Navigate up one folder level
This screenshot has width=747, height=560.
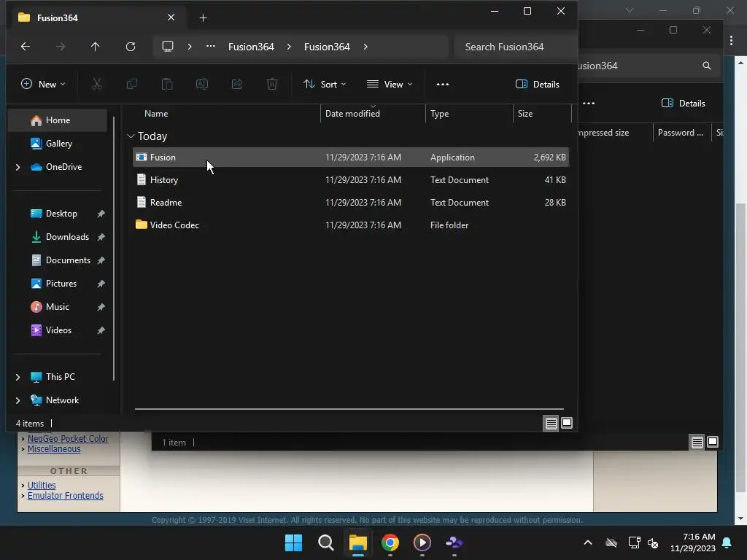point(96,47)
